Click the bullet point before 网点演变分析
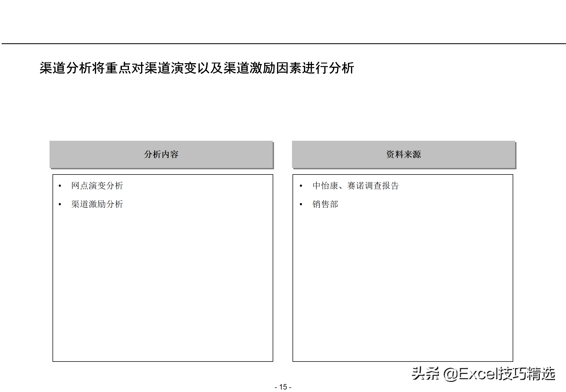Image resolution: width=566 pixels, height=392 pixels. 60,186
